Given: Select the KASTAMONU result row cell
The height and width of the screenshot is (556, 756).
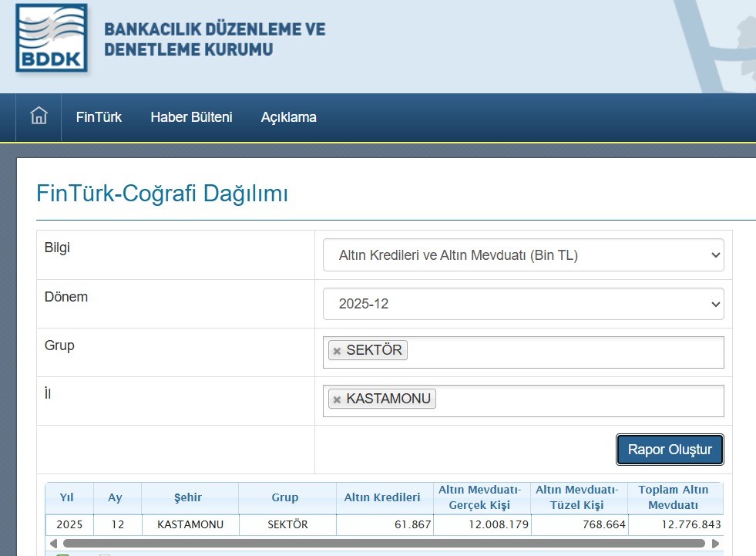Looking at the screenshot, I should point(190,524).
